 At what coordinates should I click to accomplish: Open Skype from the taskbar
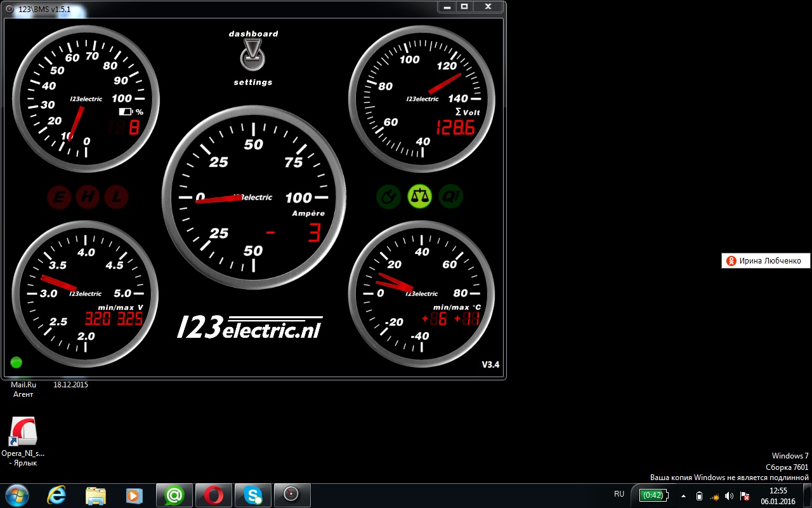point(252,495)
